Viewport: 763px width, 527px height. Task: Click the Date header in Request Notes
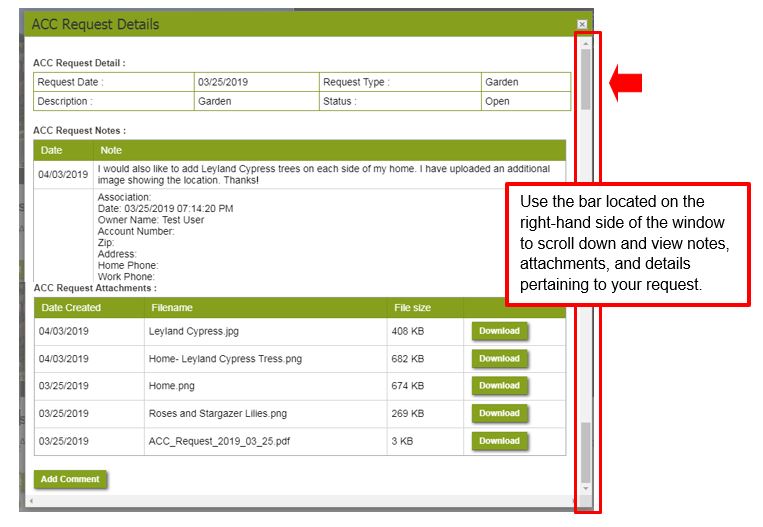[52, 150]
